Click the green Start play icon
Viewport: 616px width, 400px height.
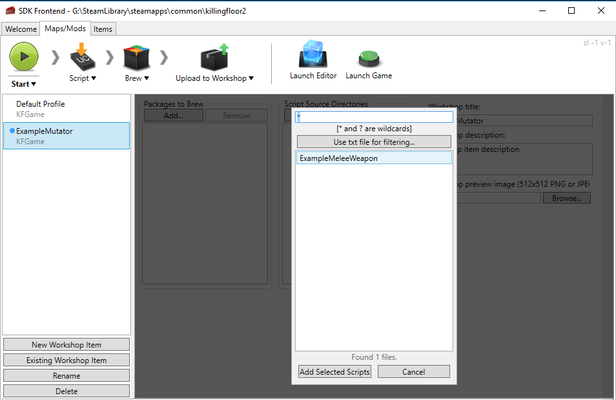click(x=24, y=57)
